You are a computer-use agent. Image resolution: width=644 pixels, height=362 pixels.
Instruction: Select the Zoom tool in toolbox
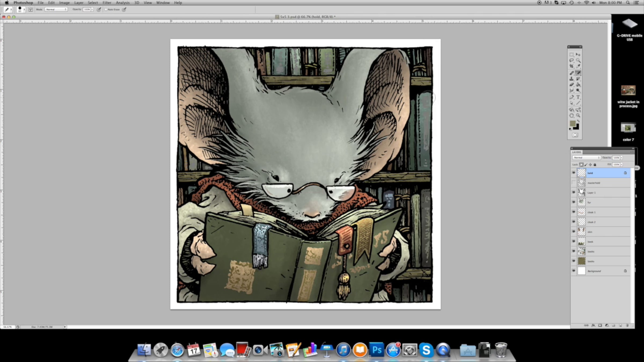click(578, 116)
